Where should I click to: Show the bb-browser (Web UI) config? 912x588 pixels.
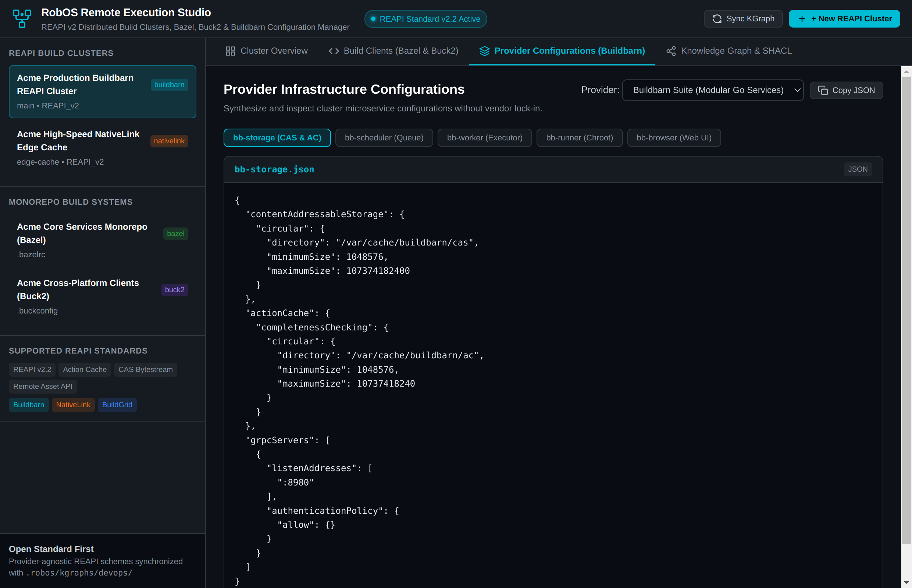coord(674,137)
